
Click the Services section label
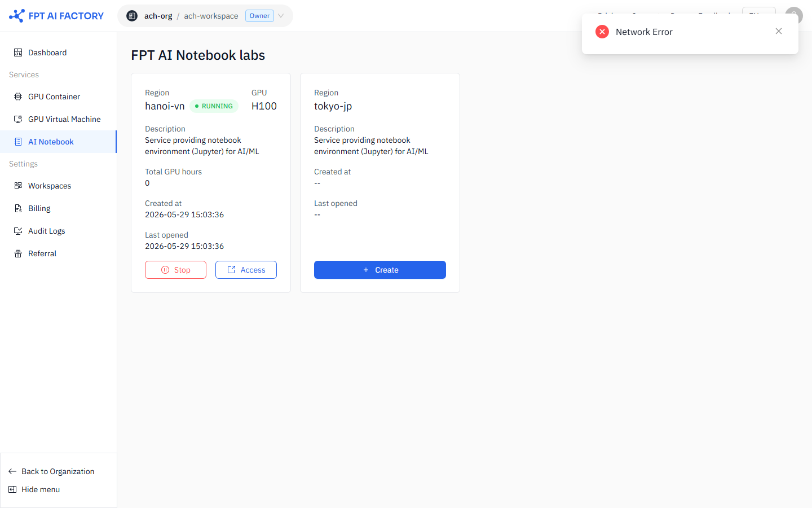click(x=24, y=75)
